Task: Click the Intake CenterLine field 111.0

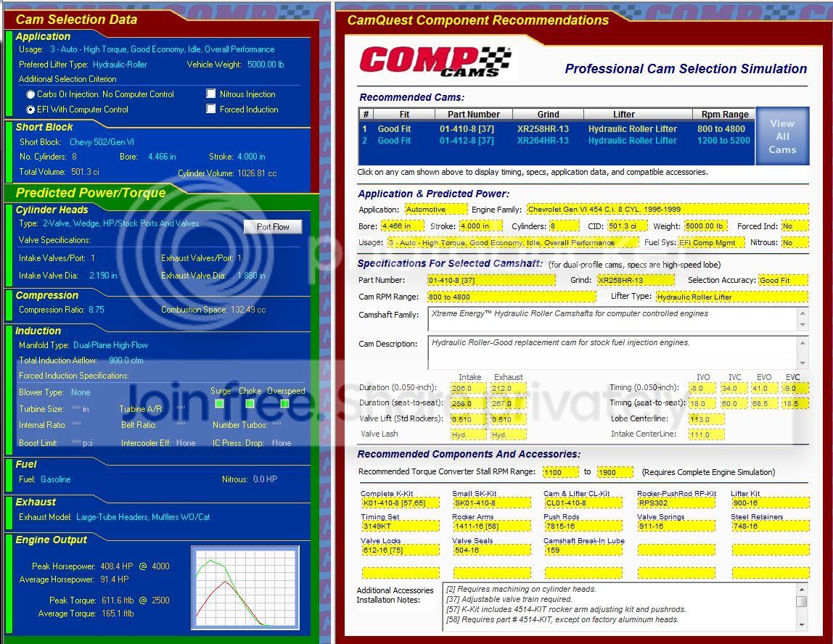Action: pos(707,435)
